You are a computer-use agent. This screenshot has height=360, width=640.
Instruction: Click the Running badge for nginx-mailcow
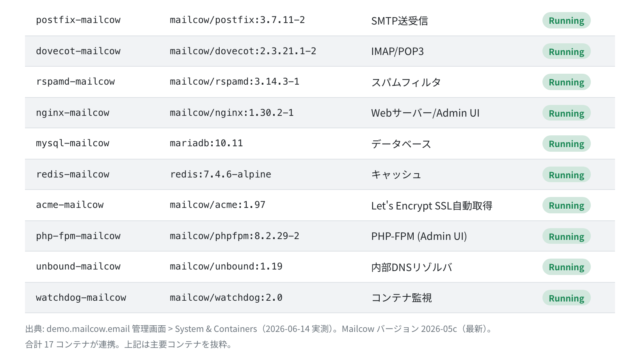coord(566,113)
